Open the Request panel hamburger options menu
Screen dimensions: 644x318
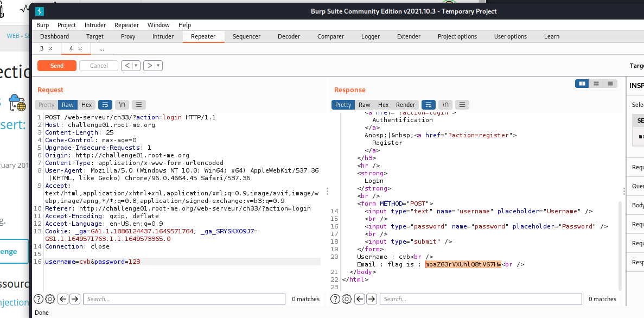point(139,105)
